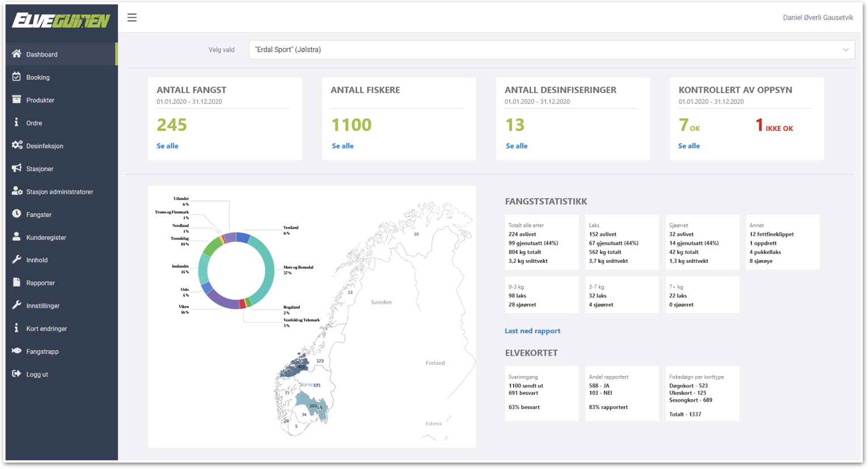Click Utlandet 6% chart label
868x469 pixels.
[181, 201]
